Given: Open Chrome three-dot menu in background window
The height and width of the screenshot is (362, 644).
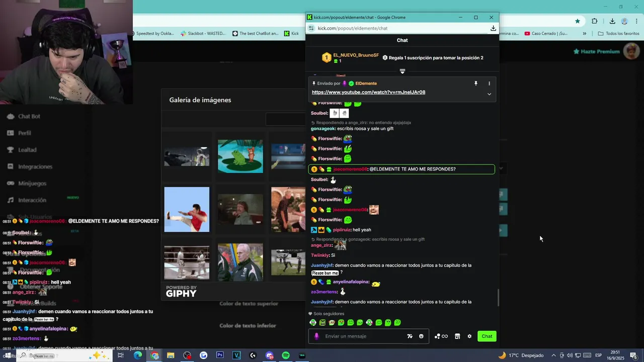Looking at the screenshot, I should [637, 21].
